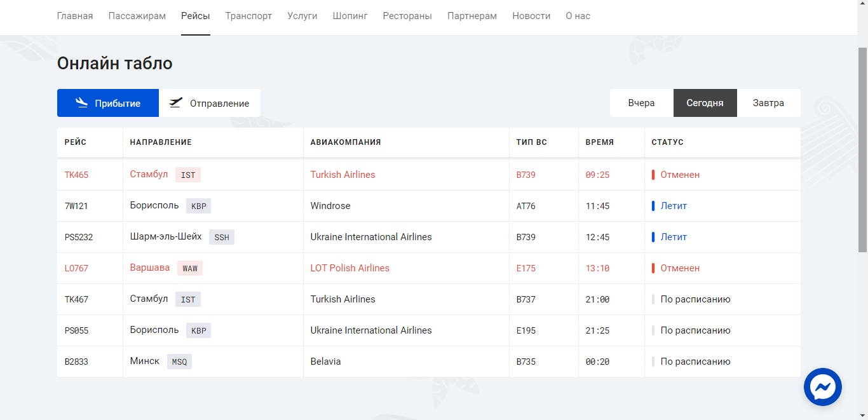
Task: Click the IST badge in TK467 row
Action: coord(188,299)
